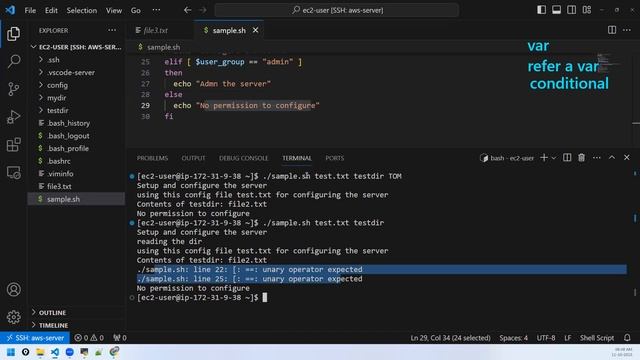Screen dimensions: 640x360
Task: Open the Explorer view in activity bar
Action: pos(13,33)
